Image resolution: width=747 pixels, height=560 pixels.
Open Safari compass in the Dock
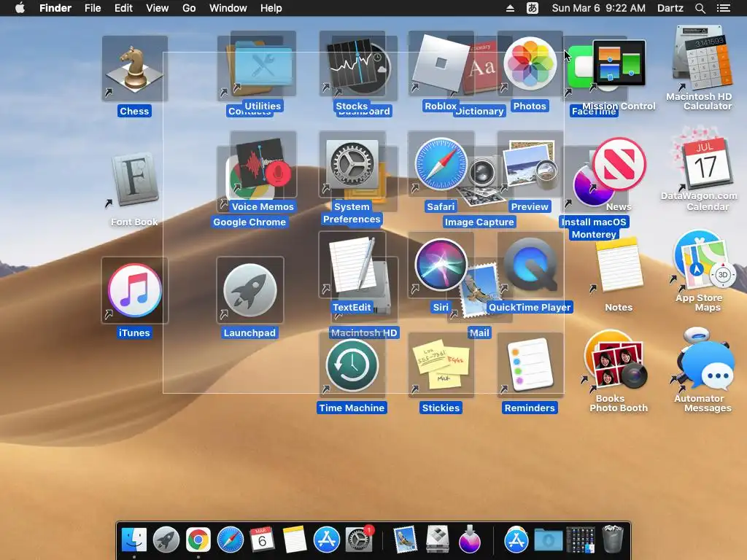[x=231, y=540]
